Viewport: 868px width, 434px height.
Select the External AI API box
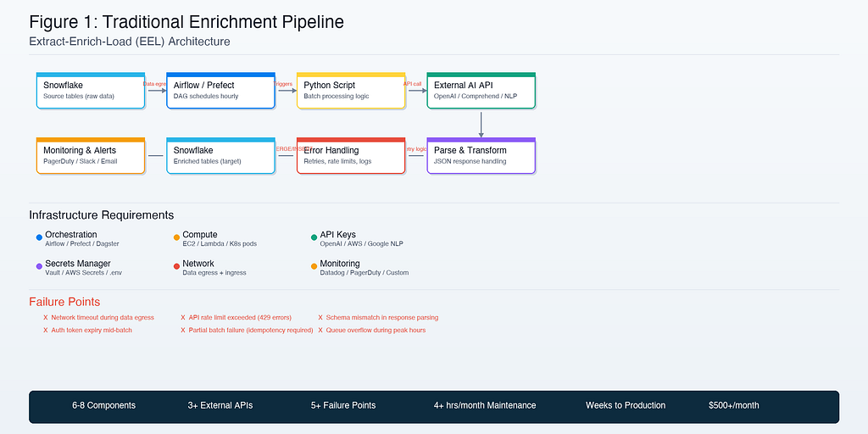[x=481, y=90]
